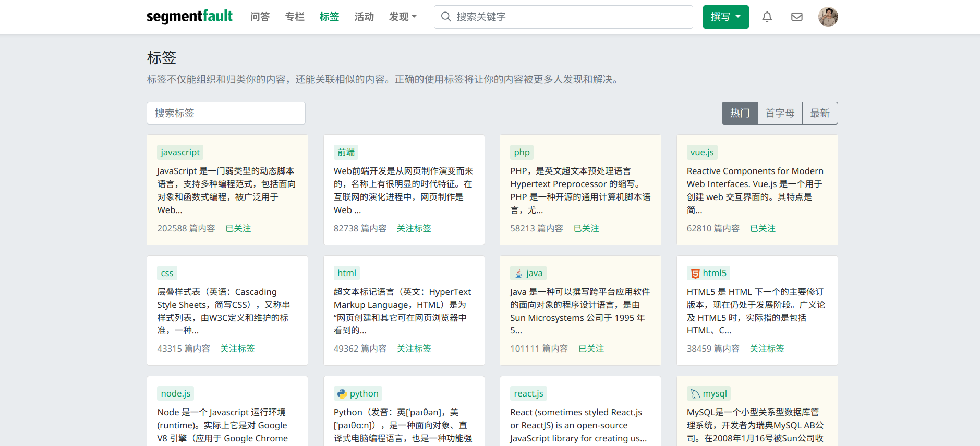Unfollow php via its 已关注 toggle
This screenshot has width=980, height=446.
pyautogui.click(x=586, y=228)
